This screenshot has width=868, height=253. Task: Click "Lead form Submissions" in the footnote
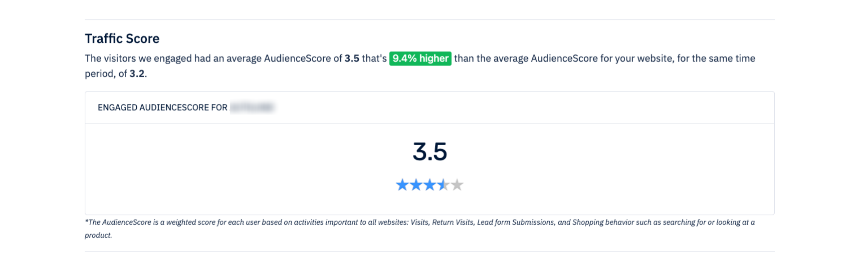(515, 222)
